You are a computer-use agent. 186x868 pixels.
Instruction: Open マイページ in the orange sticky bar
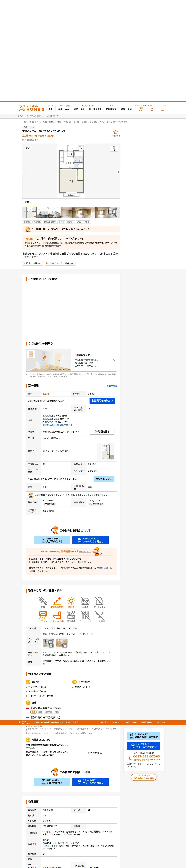160,722
